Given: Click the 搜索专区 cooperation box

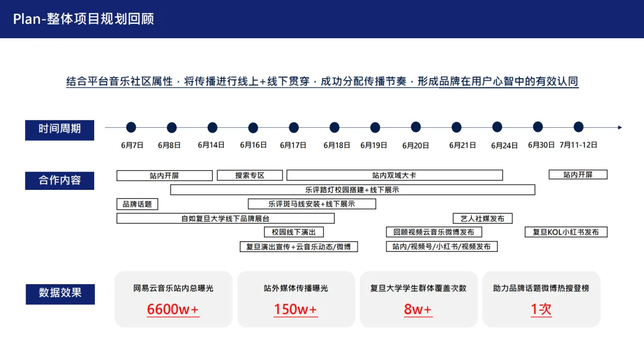Looking at the screenshot, I should pyautogui.click(x=250, y=175).
